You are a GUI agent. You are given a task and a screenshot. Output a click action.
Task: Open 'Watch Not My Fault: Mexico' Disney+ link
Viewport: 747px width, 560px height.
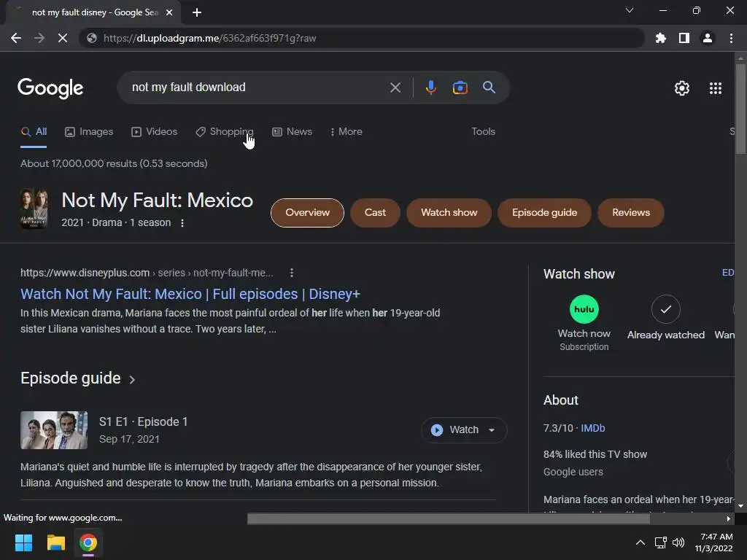(190, 295)
